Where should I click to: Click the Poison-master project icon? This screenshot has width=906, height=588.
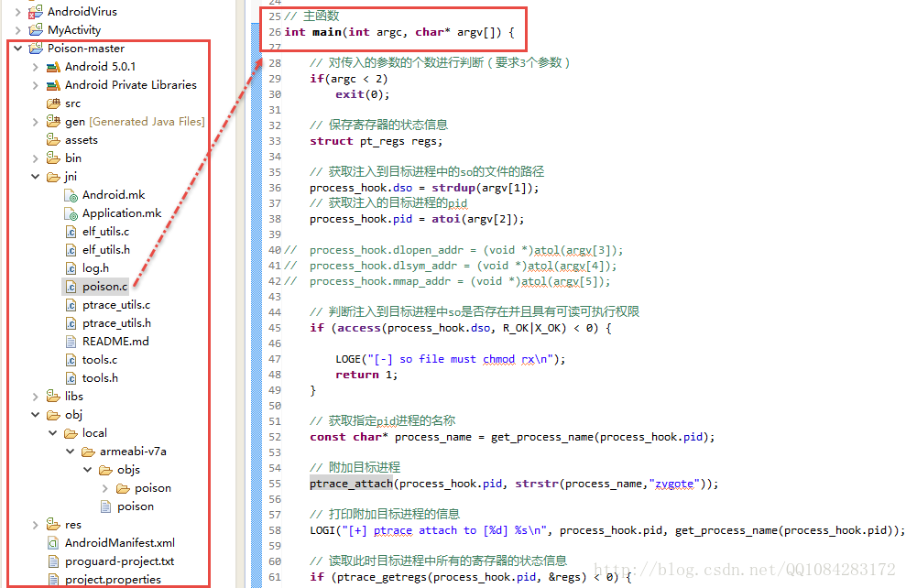click(36, 48)
